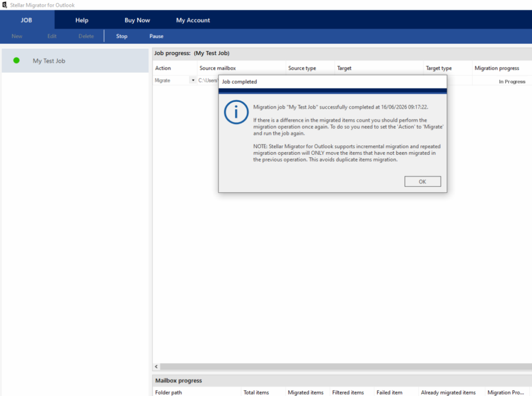The height and width of the screenshot is (396, 532).
Task: Open the Help menu
Action: click(82, 20)
